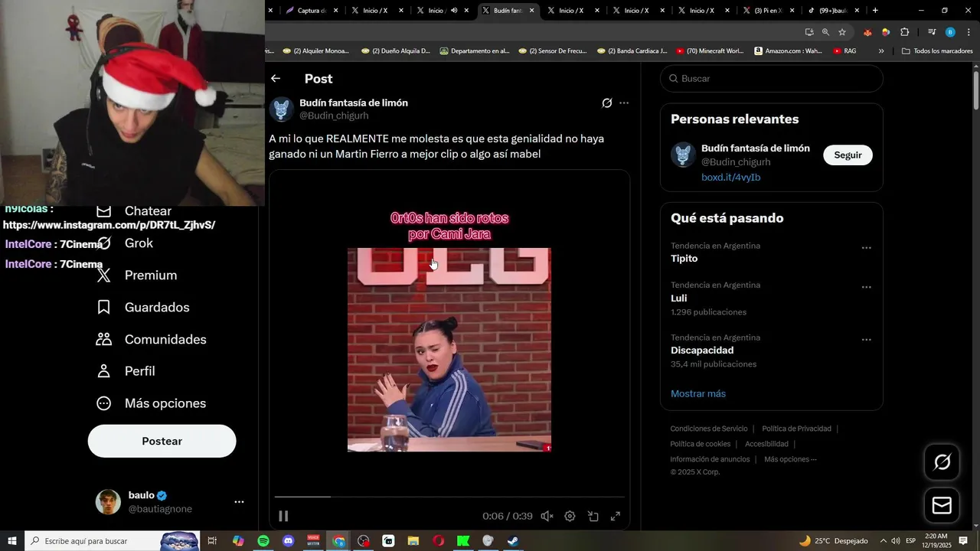Screen dimensions: 980x551
Task: Open Política de cookies link
Action: click(x=700, y=444)
